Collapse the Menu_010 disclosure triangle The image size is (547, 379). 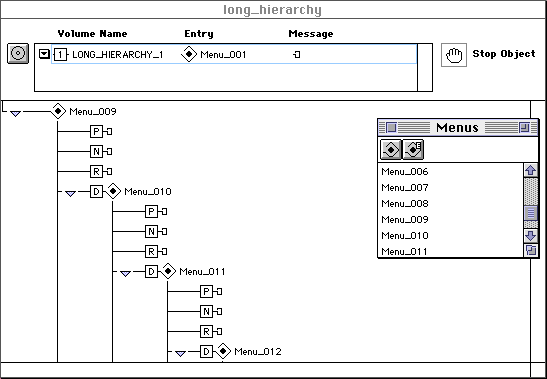point(70,193)
